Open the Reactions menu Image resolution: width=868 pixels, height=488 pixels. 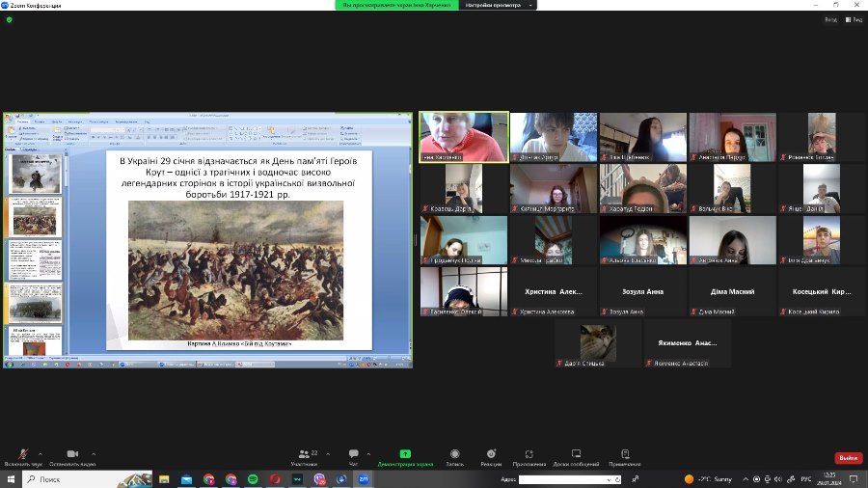pos(491,457)
